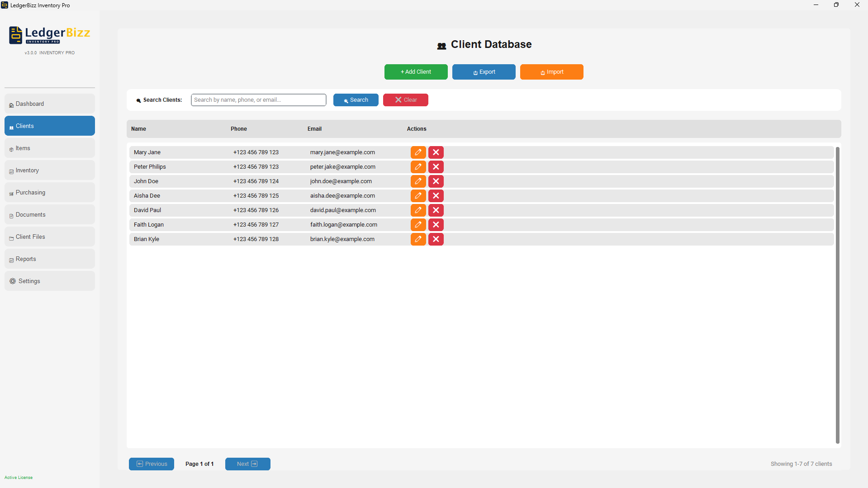The width and height of the screenshot is (868, 488).
Task: Click phone number +123 456 789 124
Action: [256, 181]
